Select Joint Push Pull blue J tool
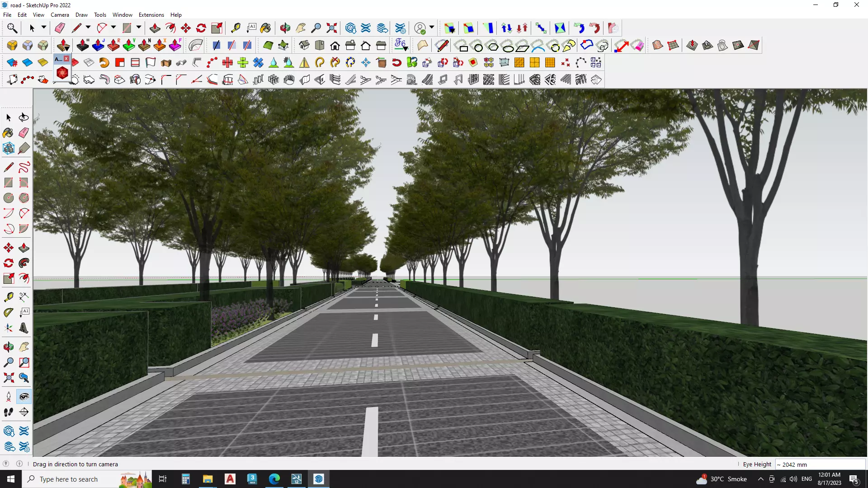 (x=98, y=45)
